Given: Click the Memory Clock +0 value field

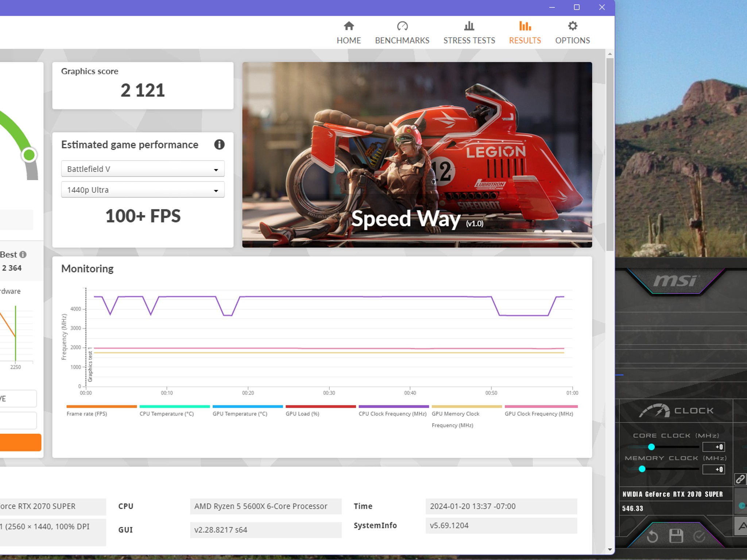Looking at the screenshot, I should (714, 469).
